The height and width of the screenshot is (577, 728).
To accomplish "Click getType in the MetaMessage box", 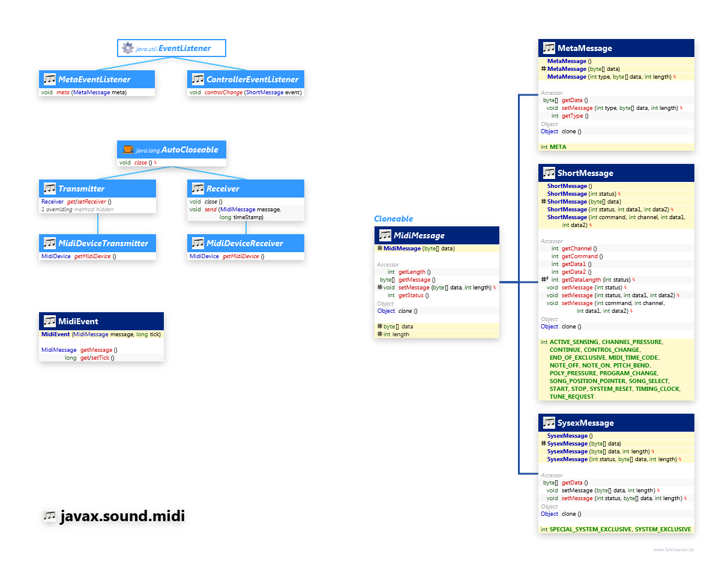I will pyautogui.click(x=572, y=116).
